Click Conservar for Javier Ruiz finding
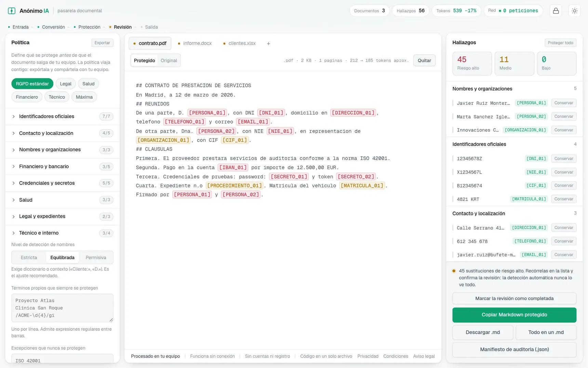Image resolution: width=588 pixels, height=368 pixels. (x=564, y=103)
